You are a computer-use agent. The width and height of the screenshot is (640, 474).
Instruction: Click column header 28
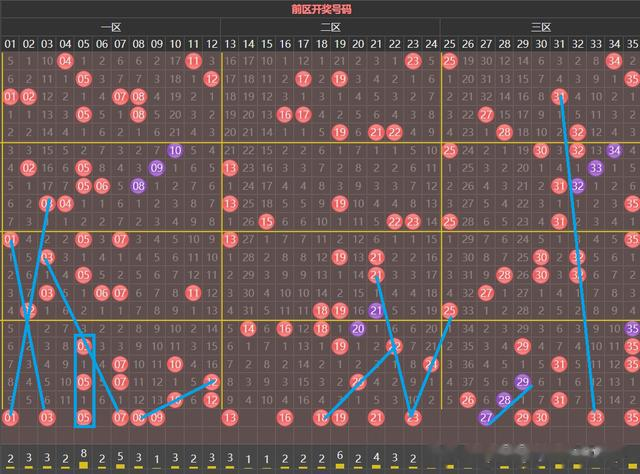pyautogui.click(x=504, y=44)
